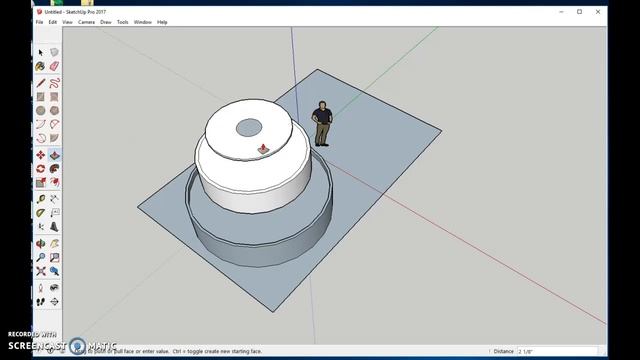Choose the Make Component tool

(54, 52)
